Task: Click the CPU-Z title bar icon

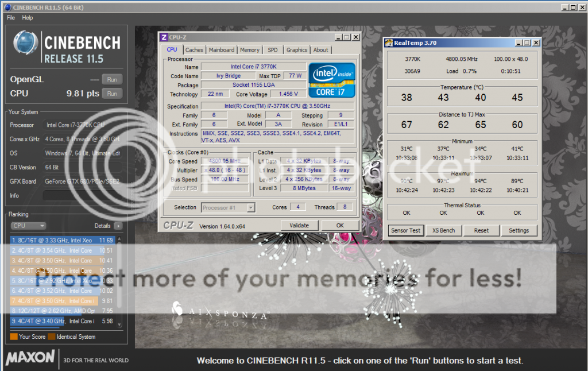Action: pyautogui.click(x=164, y=37)
